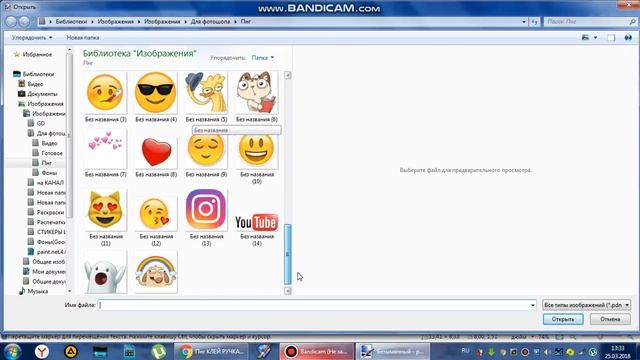
Task: Select the red heart image Без названия (8)
Action: (156, 151)
